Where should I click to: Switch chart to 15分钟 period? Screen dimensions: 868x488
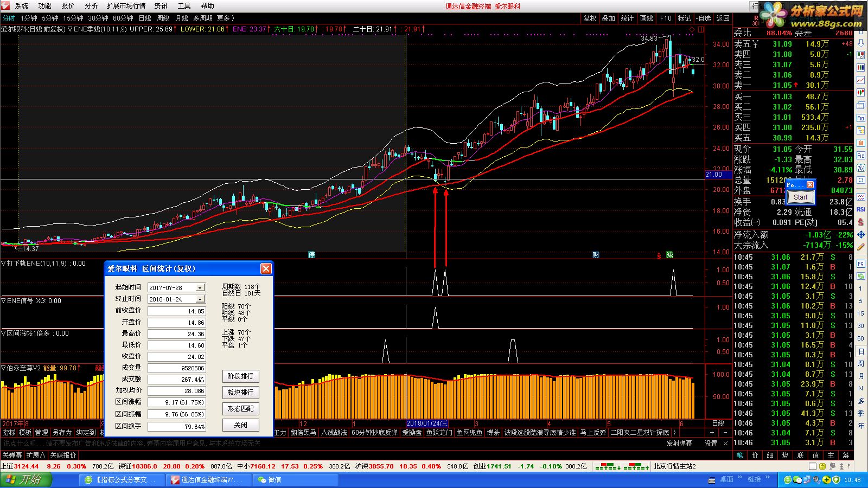pyautogui.click(x=73, y=18)
